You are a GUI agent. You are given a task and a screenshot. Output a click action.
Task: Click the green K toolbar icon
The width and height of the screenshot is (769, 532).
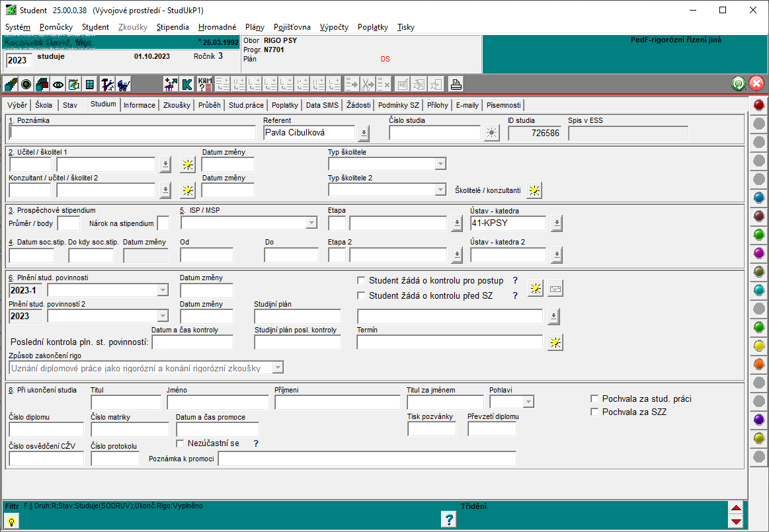[x=187, y=85]
